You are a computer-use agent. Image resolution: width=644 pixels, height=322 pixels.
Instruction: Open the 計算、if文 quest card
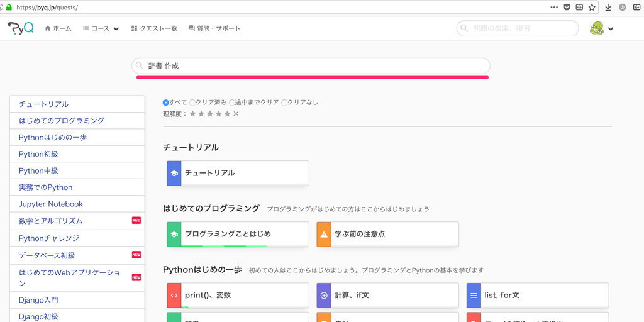pyautogui.click(x=387, y=296)
